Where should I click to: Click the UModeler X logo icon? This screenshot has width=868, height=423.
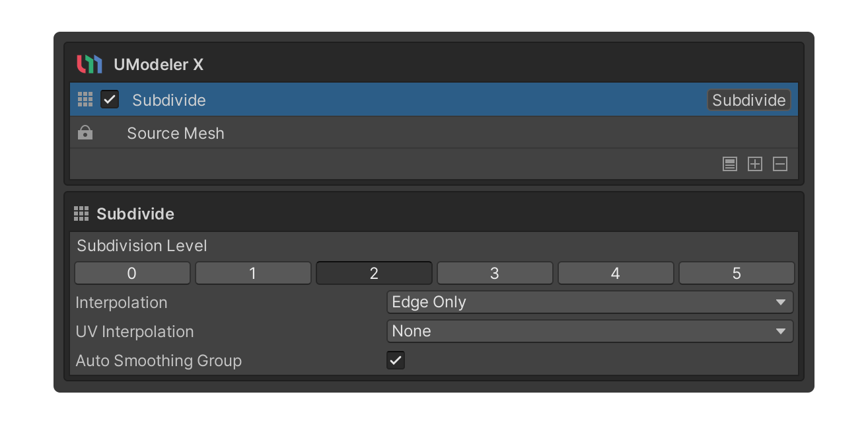(x=89, y=65)
